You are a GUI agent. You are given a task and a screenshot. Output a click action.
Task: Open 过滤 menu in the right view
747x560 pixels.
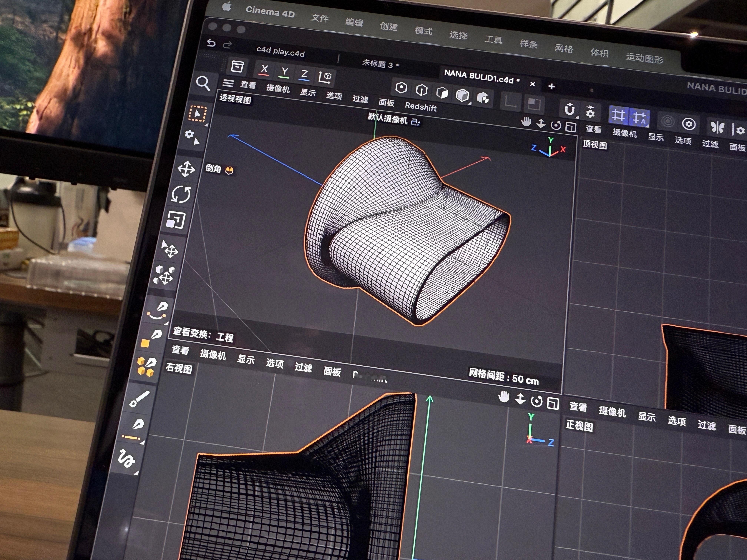tap(303, 367)
